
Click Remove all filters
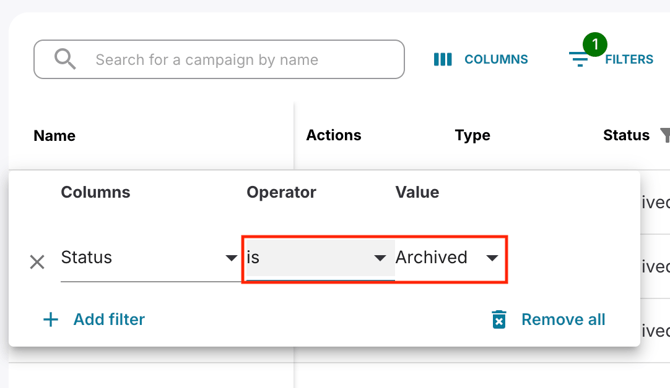pyautogui.click(x=549, y=319)
